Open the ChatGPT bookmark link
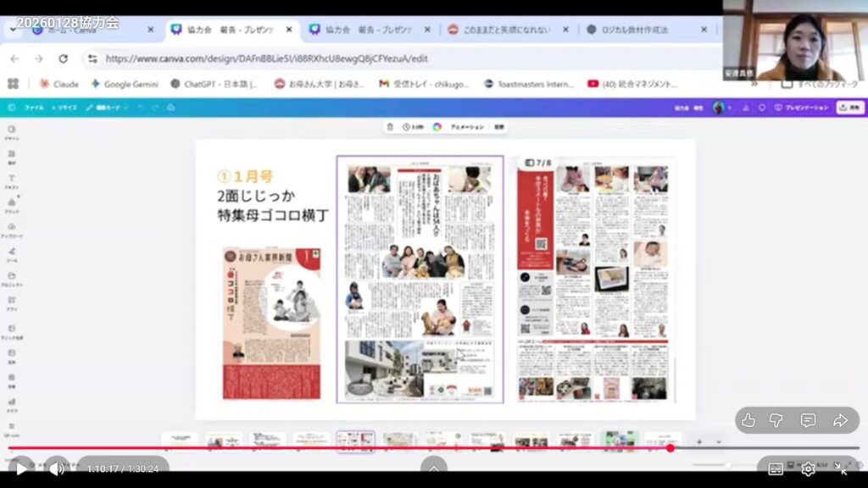The height and width of the screenshot is (488, 868). coord(214,84)
